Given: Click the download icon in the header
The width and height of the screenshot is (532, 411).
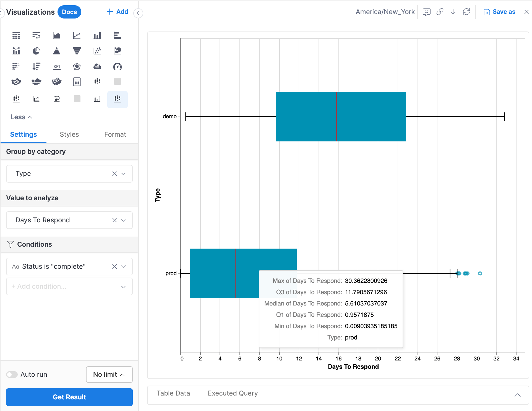Looking at the screenshot, I should coord(453,12).
